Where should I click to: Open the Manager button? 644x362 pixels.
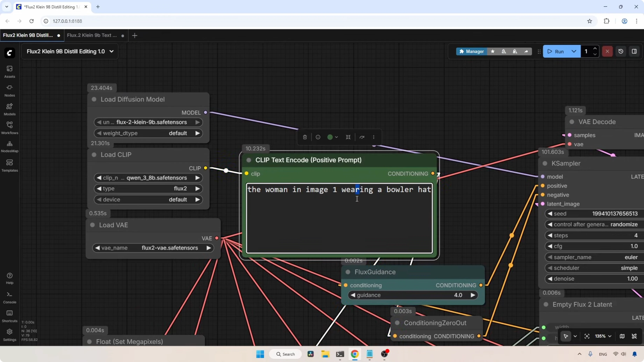point(471,51)
